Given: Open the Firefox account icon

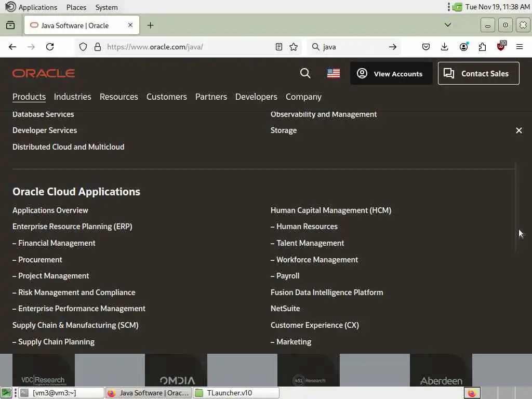Looking at the screenshot, I should 463,47.
